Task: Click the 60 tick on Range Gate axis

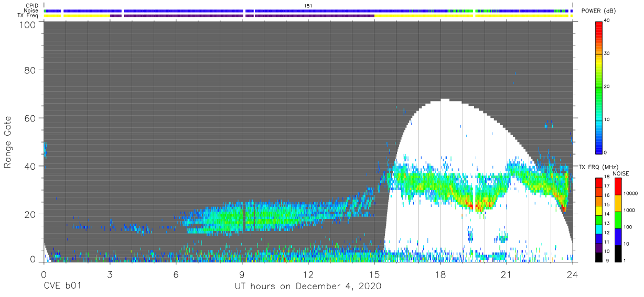Action: [30, 118]
